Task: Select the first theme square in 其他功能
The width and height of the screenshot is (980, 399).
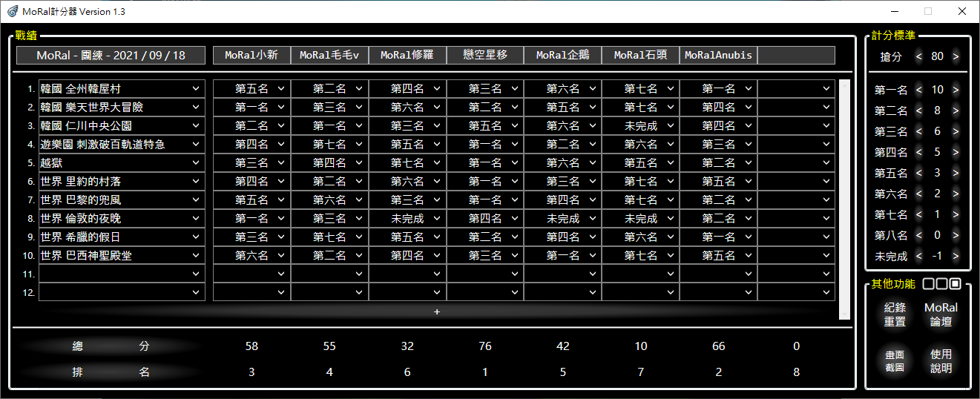Action: point(928,284)
